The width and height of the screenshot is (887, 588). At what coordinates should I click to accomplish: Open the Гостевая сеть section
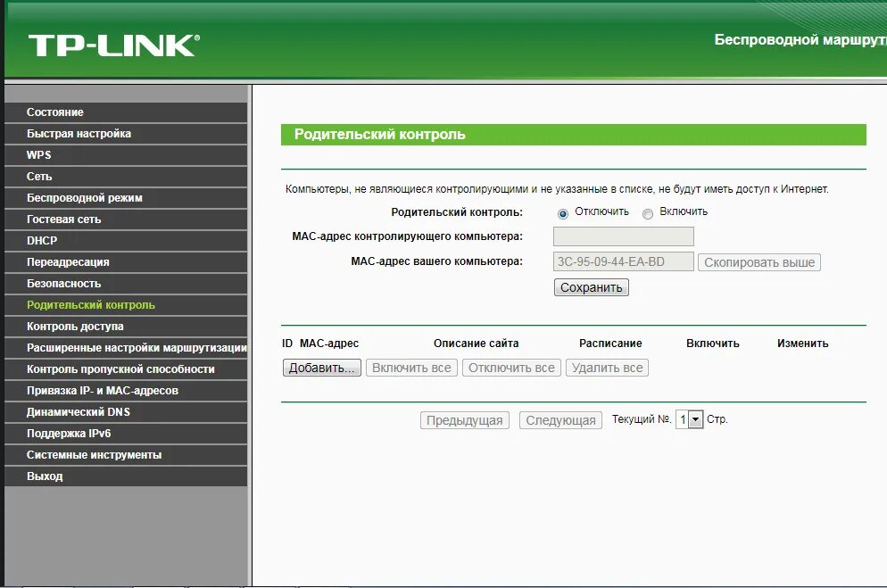coord(126,219)
